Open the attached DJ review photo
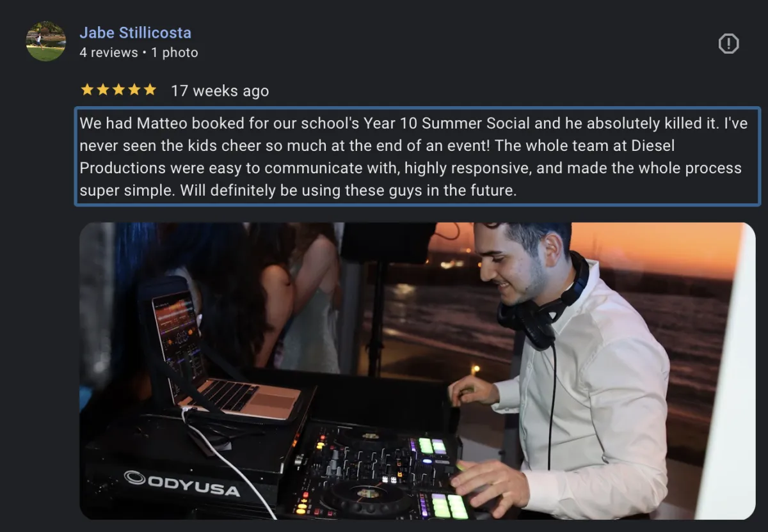Viewport: 768px width, 532px height. 417,371
